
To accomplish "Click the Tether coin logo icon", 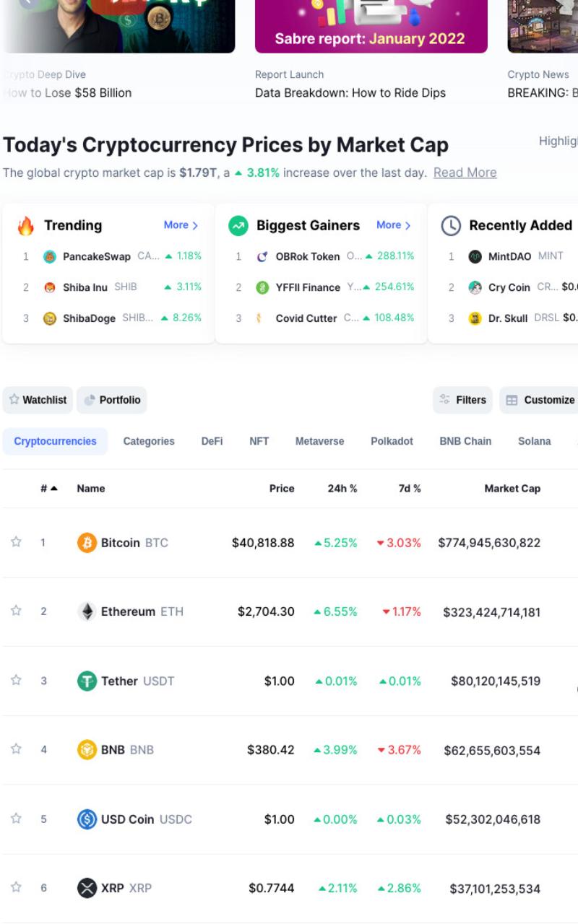I will pos(87,681).
